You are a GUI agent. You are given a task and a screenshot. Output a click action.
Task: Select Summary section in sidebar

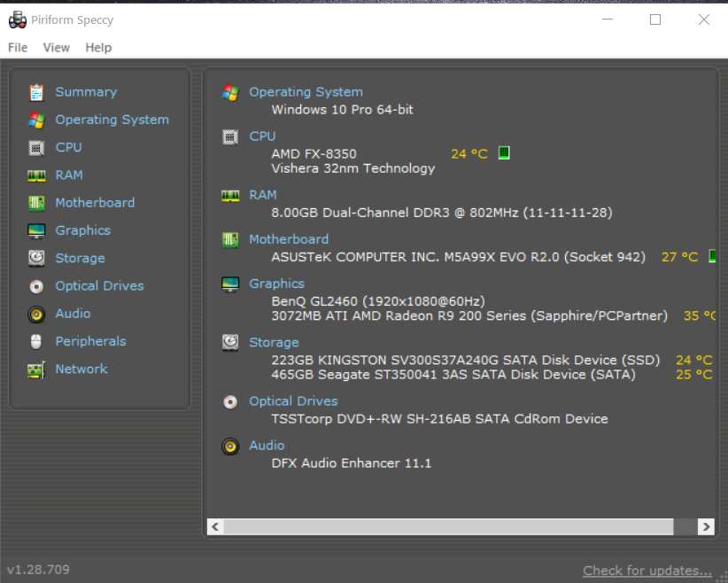click(x=87, y=92)
